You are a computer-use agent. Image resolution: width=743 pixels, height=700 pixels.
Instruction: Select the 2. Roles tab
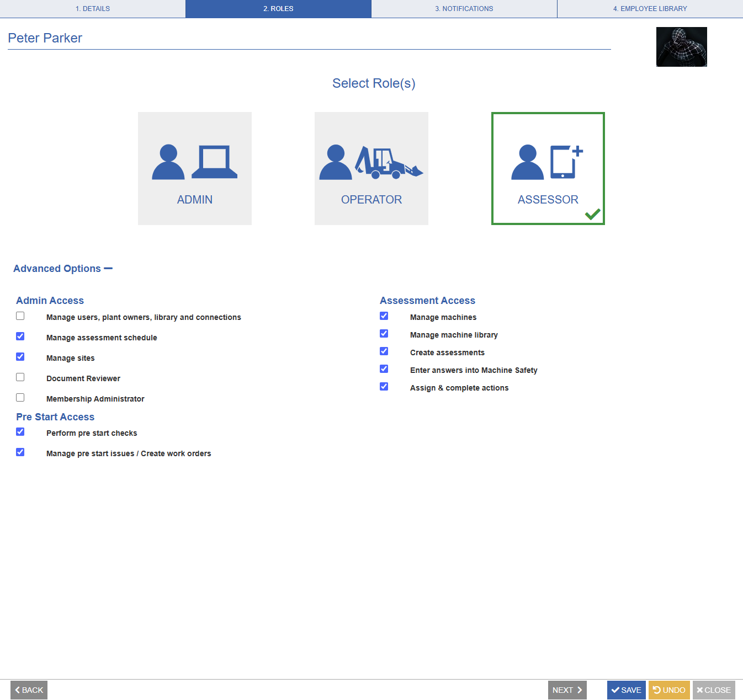tap(278, 9)
